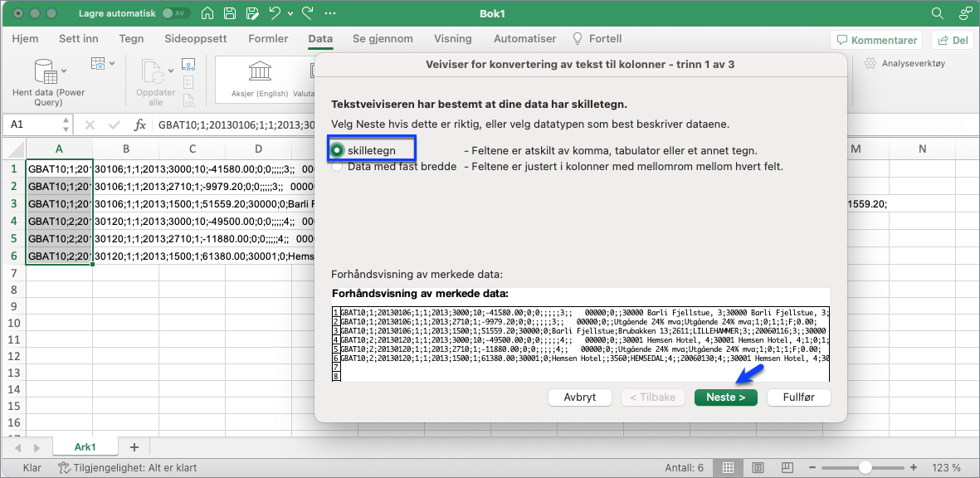Open the Se gjennom tab

(x=383, y=39)
